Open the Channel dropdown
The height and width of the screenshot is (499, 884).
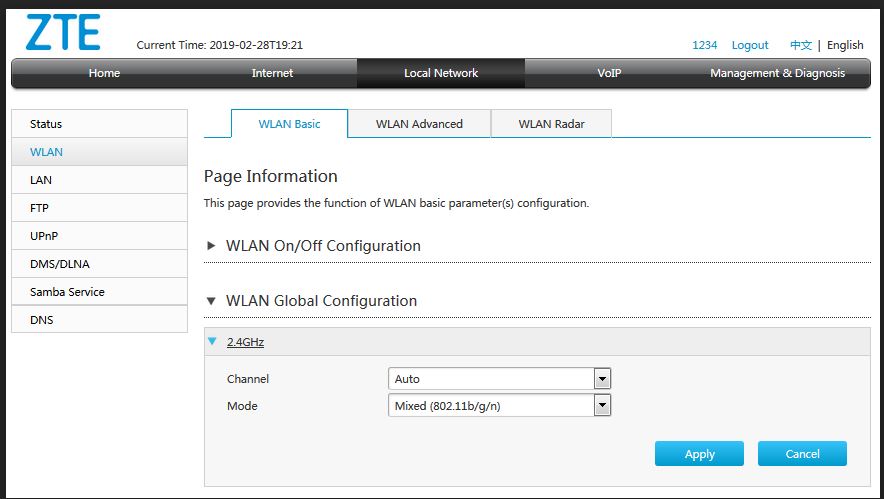pos(500,379)
